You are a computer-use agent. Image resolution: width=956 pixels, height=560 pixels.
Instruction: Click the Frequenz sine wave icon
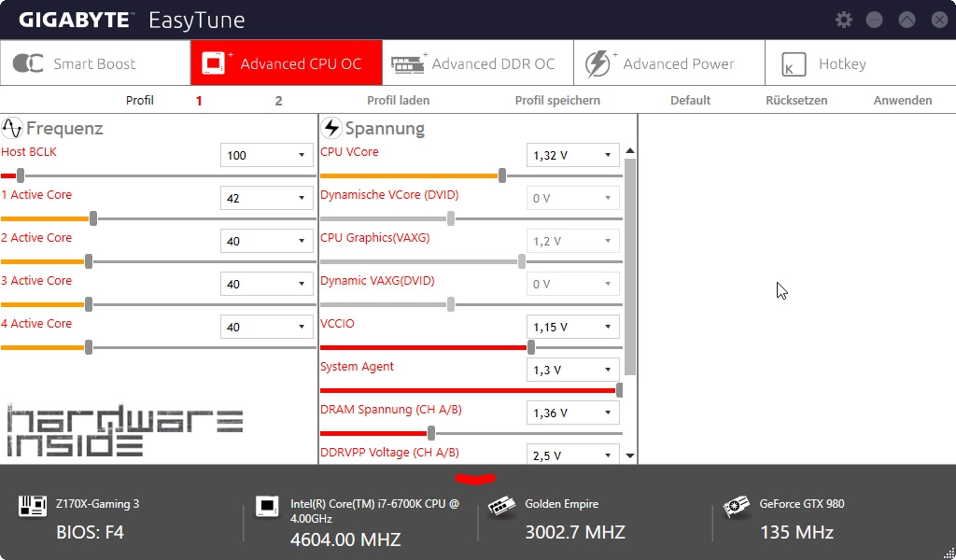[11, 128]
